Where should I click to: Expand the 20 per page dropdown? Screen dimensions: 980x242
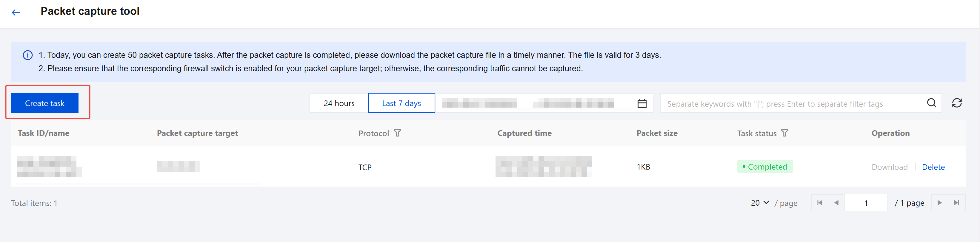(x=760, y=203)
